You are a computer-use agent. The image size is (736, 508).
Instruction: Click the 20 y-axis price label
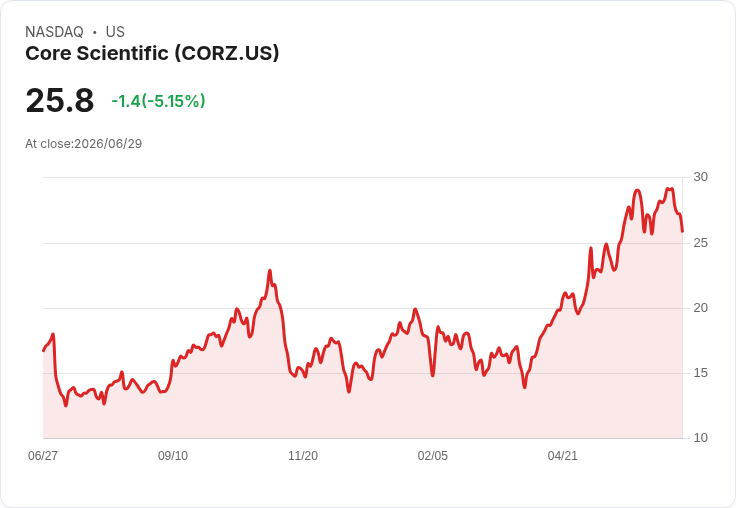(x=700, y=308)
